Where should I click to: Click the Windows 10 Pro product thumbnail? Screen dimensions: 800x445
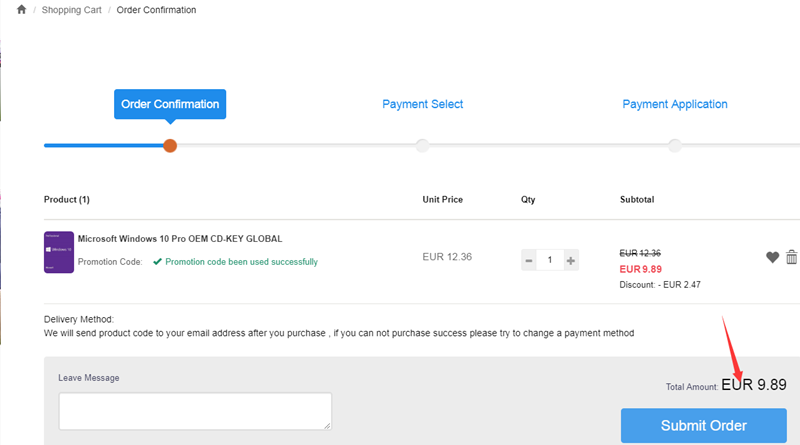click(x=59, y=252)
